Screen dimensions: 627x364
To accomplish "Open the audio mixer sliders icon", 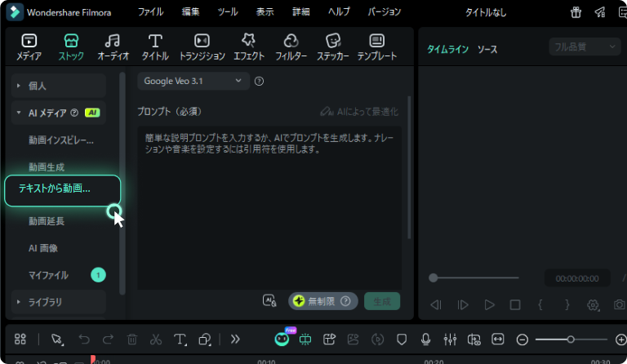I will [x=450, y=340].
